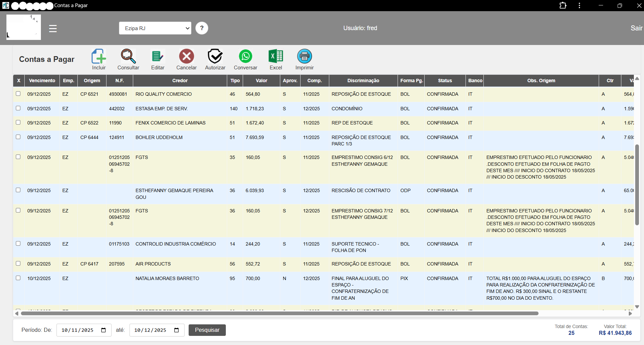Open the Conversar WhatsApp icon
The width and height of the screenshot is (644, 345).
point(245,56)
